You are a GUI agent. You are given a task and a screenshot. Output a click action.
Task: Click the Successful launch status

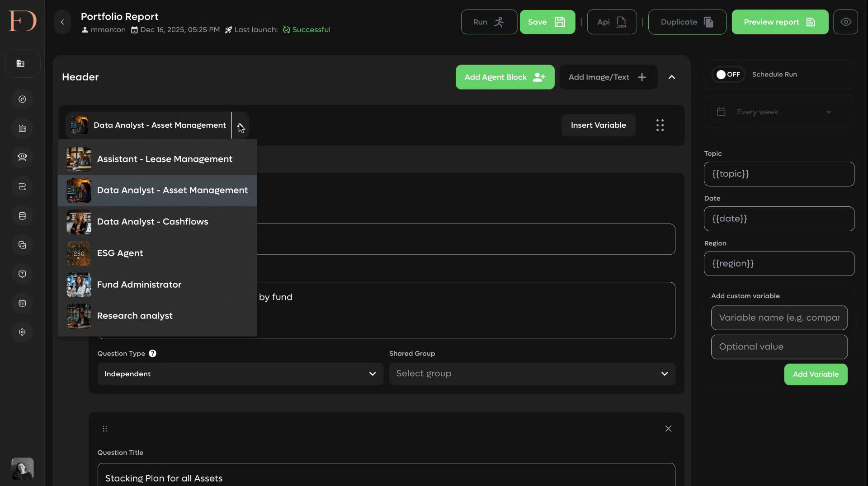[x=307, y=30]
